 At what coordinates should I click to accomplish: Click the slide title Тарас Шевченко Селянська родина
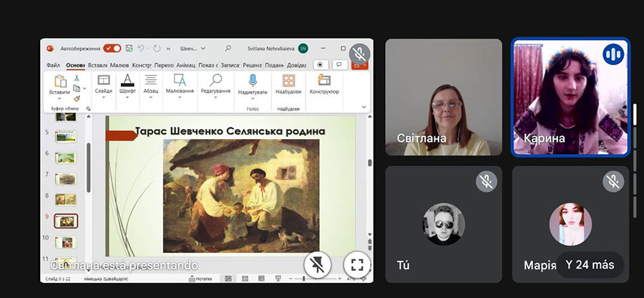(x=230, y=132)
